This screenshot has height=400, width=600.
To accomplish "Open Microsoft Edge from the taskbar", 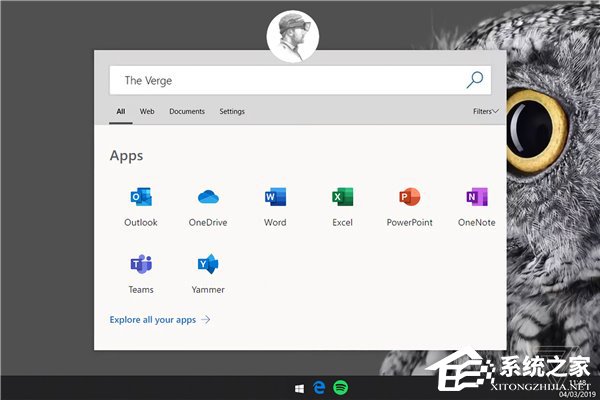I will click(x=319, y=388).
